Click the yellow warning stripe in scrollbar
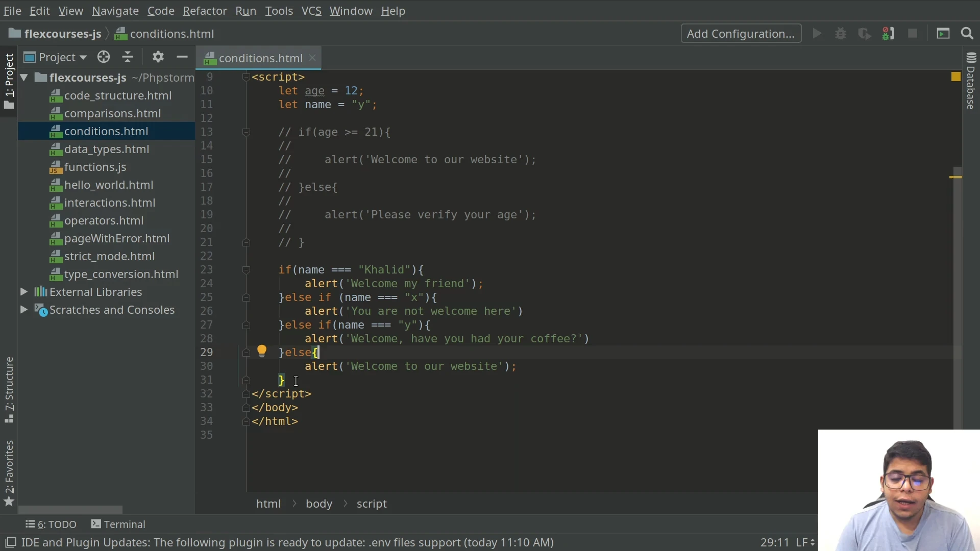 [x=955, y=177]
